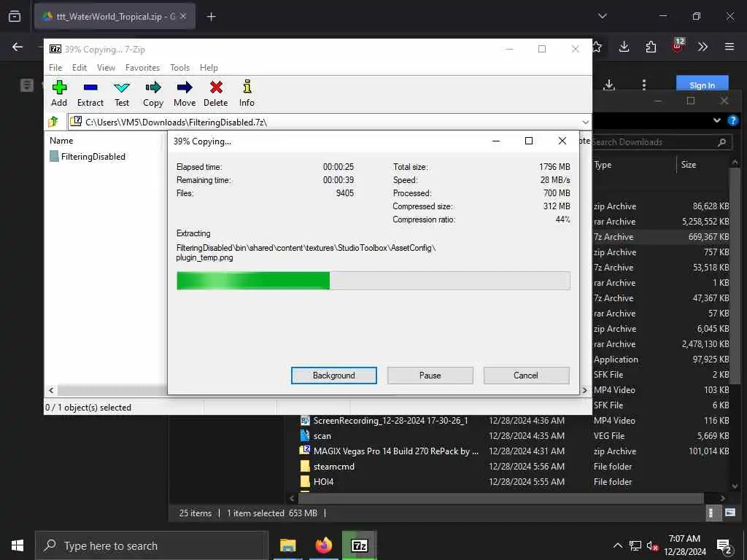Send the copy operation to Background
The image size is (747, 560).
(334, 376)
